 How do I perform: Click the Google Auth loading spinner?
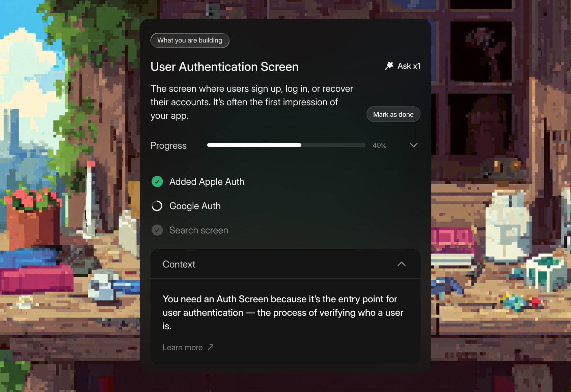coord(157,206)
